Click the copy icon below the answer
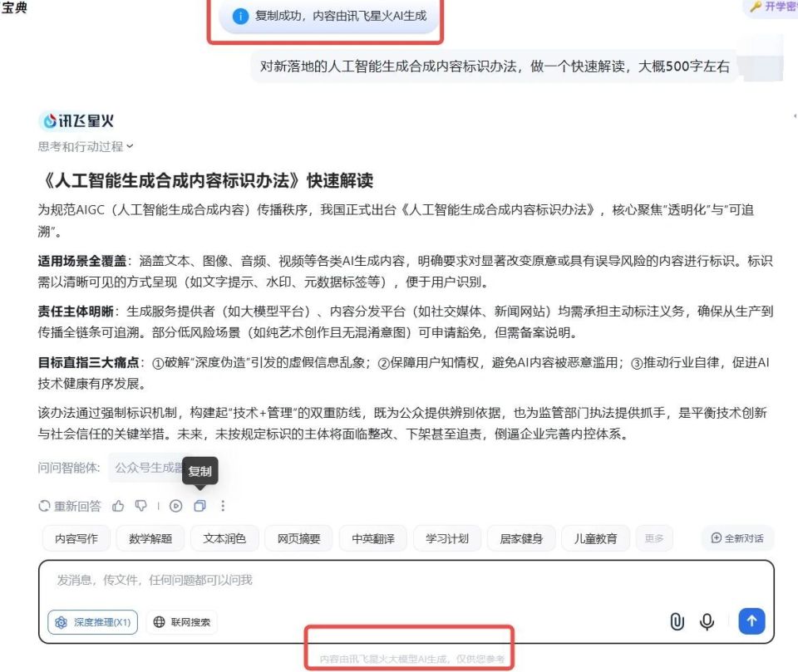798x672 pixels. pyautogui.click(x=199, y=505)
